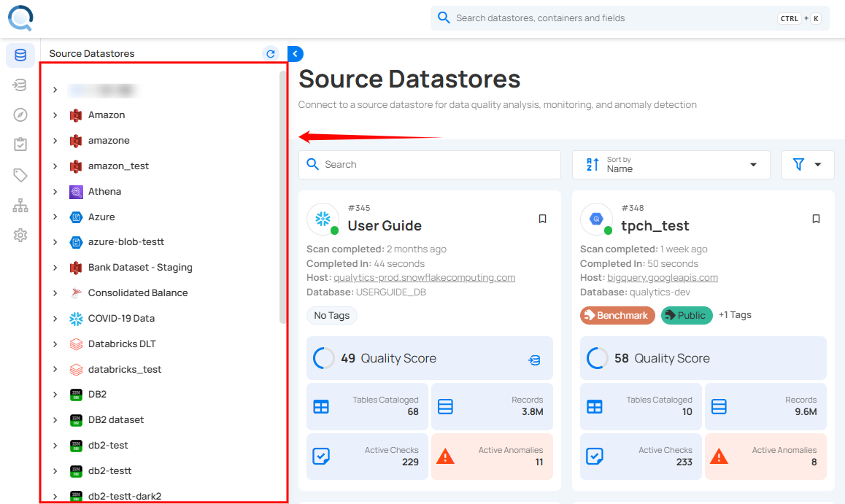Open the tpch_test datastore title

[x=655, y=225]
